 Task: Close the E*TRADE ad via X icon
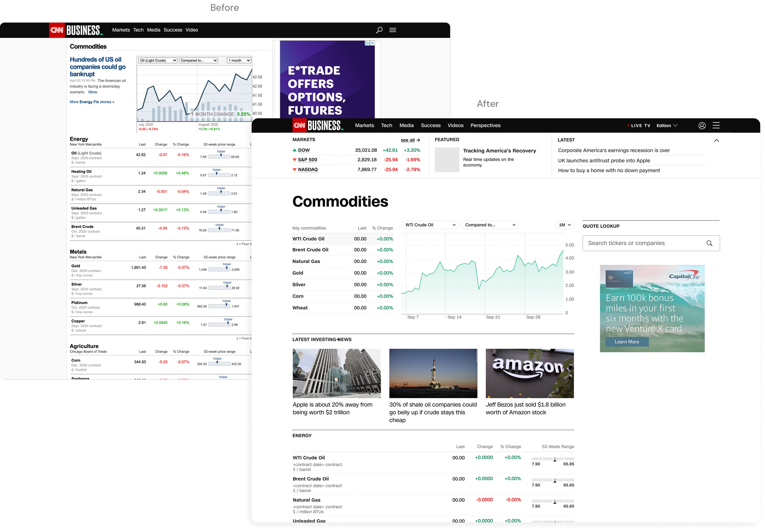pyautogui.click(x=372, y=43)
